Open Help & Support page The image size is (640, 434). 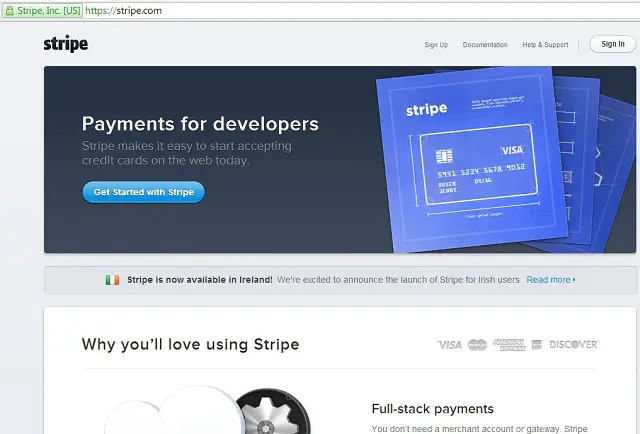coord(545,45)
